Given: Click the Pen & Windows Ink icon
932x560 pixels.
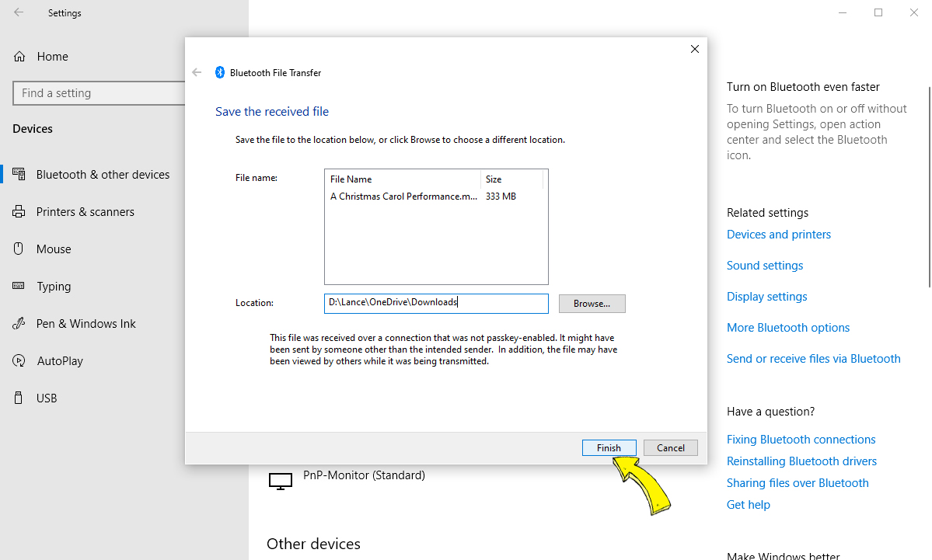Looking at the screenshot, I should click(19, 323).
